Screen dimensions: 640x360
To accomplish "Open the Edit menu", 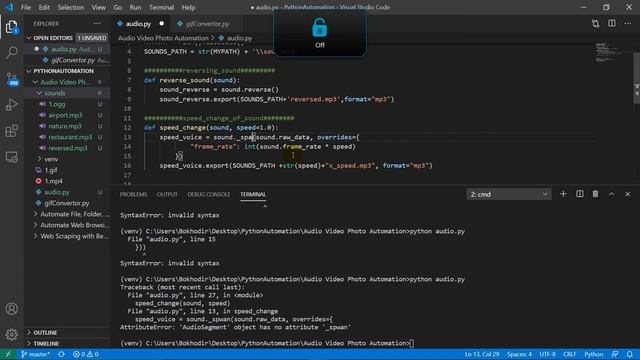I will pos(44,7).
